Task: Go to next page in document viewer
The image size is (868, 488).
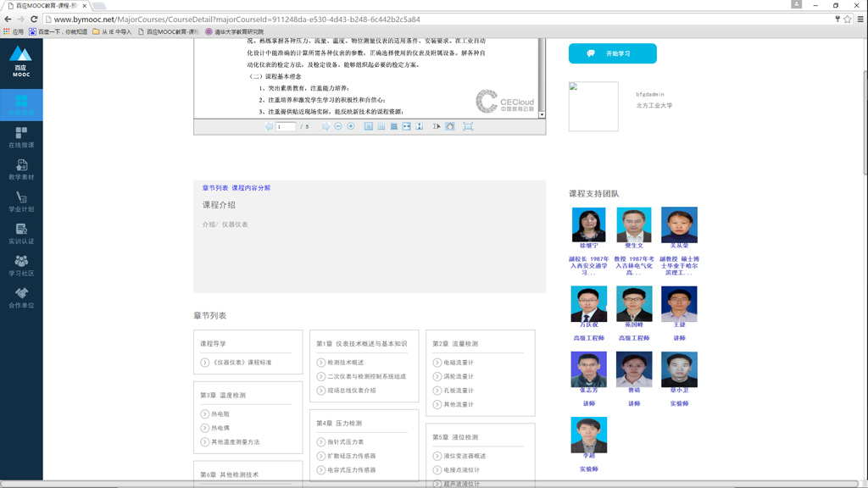Action: (x=325, y=126)
